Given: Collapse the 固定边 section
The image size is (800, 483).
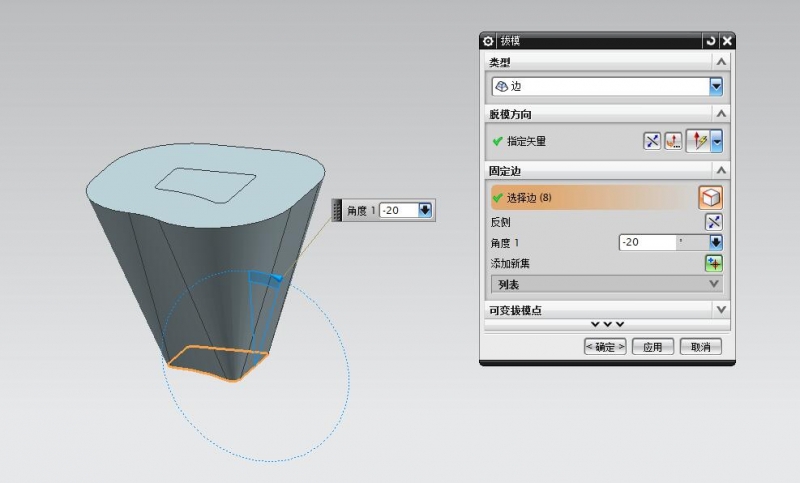Looking at the screenshot, I should (x=720, y=172).
